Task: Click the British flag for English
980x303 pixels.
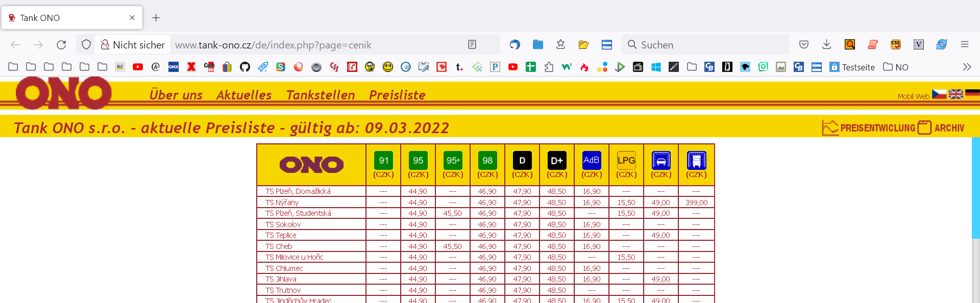Action: coord(955,94)
